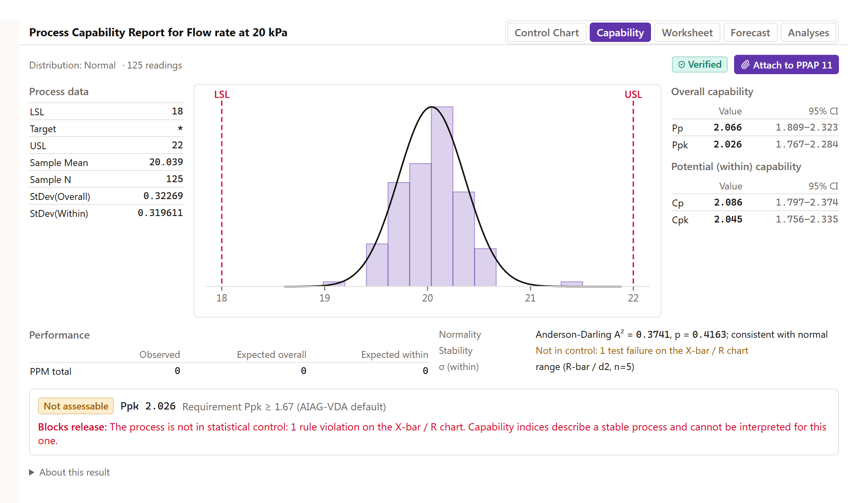Click the USL marker label on histogram
The width and height of the screenshot is (868, 503).
click(633, 94)
